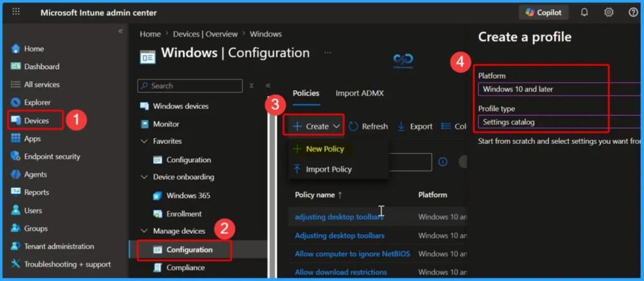The width and height of the screenshot is (644, 281).
Task: Open lowercase 'adjusting desktop toolbars' policy
Action: click(339, 217)
